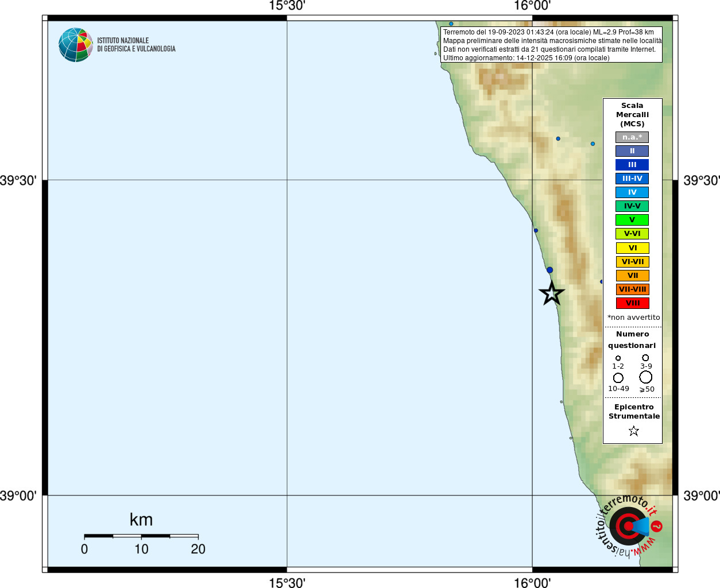Click the Terremoto del 19-09-2023 header line

548,32
